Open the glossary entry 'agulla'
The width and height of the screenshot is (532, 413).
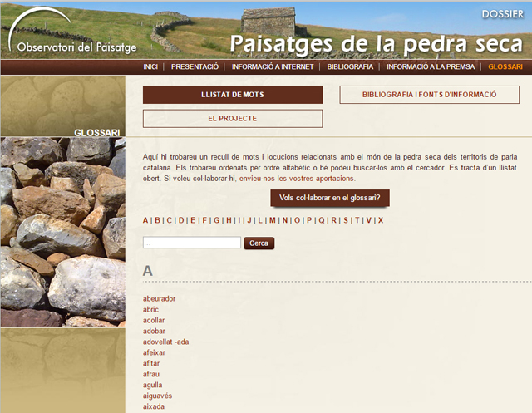152,386
